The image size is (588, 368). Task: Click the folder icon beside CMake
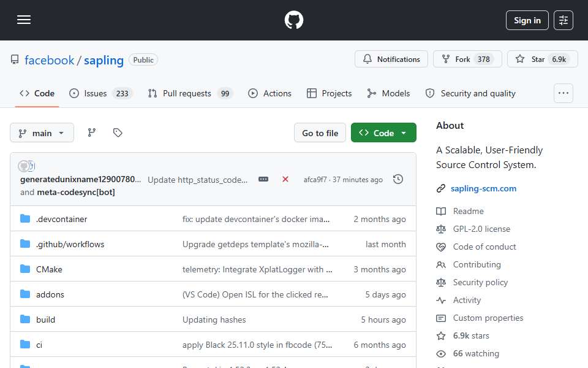click(25, 269)
